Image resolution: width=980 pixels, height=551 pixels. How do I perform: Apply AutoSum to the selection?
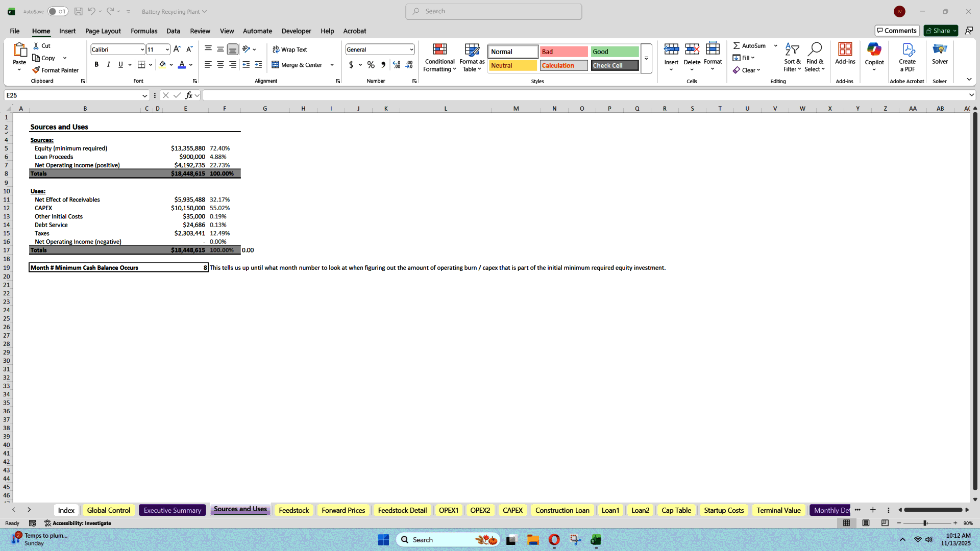point(749,45)
